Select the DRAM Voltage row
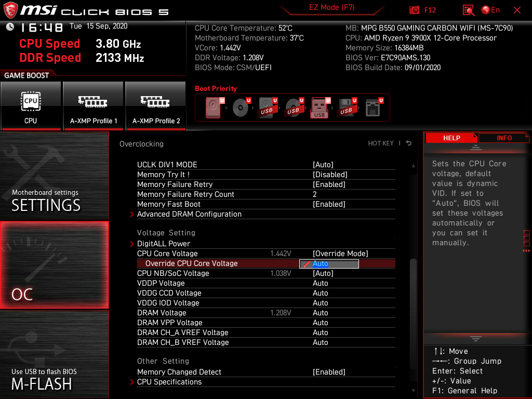 coord(266,312)
